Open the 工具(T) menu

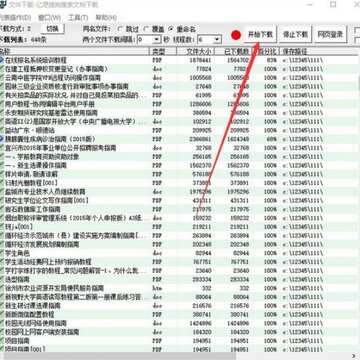click(x=78, y=17)
